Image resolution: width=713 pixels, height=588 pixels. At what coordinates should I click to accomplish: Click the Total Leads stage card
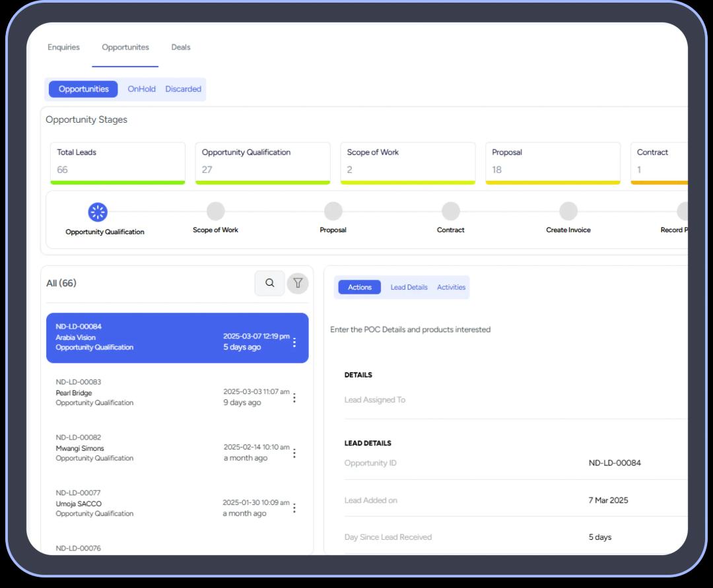click(x=118, y=162)
